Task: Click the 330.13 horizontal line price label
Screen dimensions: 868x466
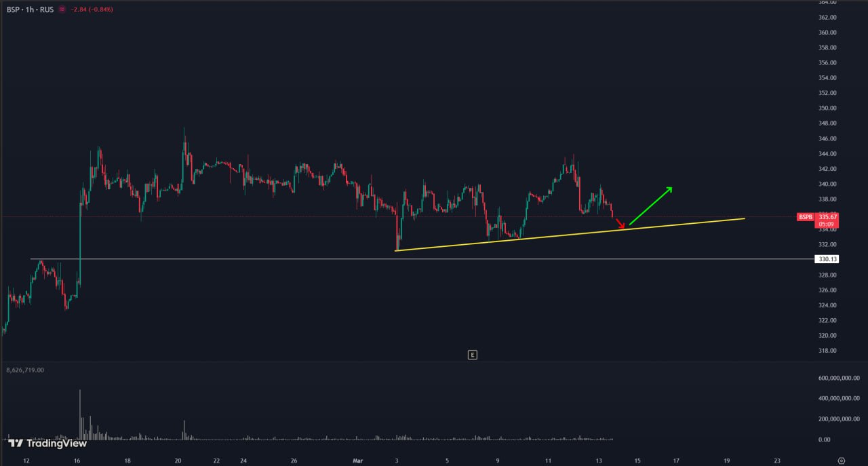Action: (828, 259)
